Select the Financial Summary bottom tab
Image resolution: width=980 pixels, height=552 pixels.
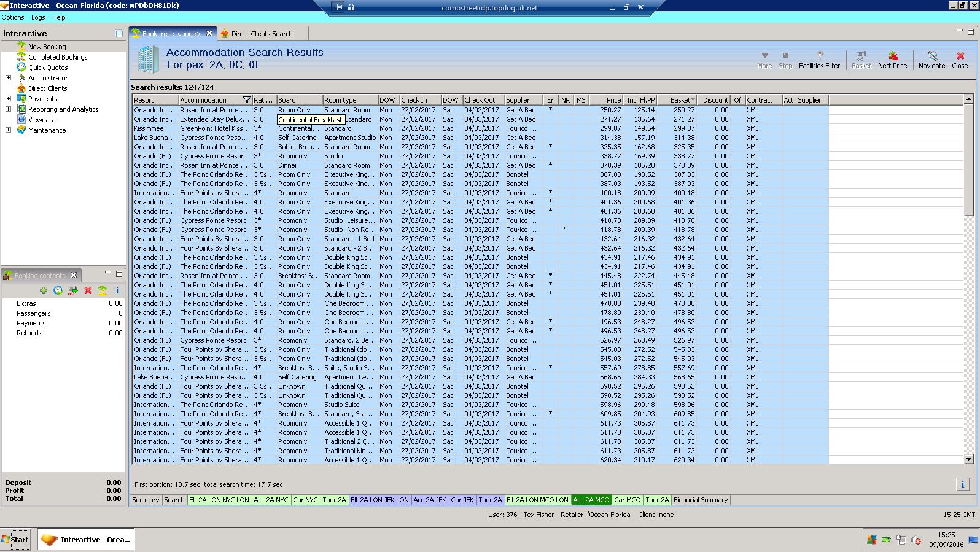pos(700,500)
